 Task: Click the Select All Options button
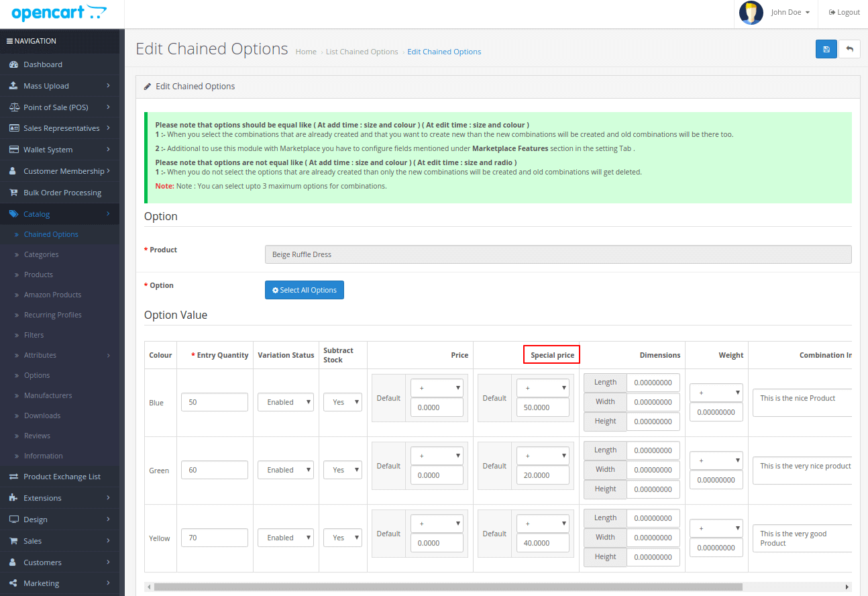point(305,290)
